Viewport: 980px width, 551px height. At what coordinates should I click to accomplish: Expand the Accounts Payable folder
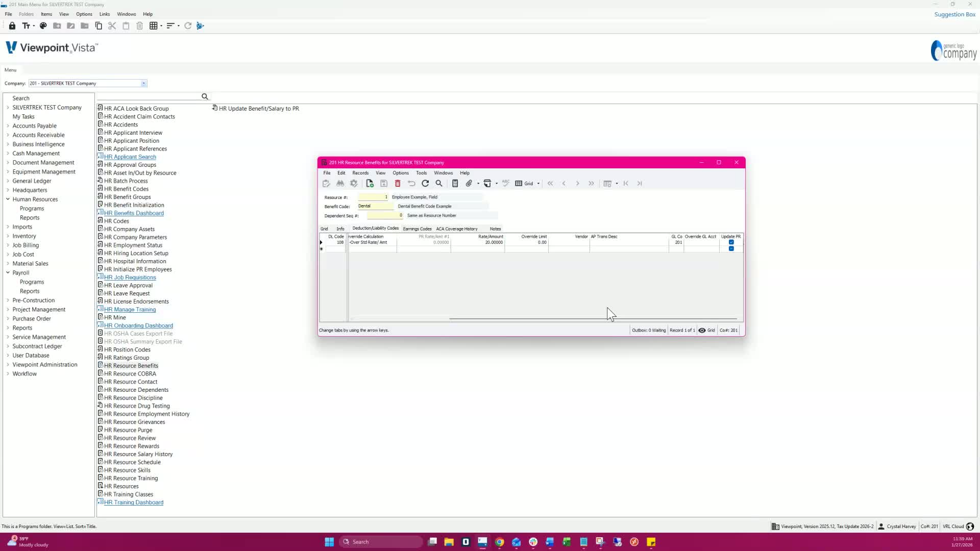(8, 126)
